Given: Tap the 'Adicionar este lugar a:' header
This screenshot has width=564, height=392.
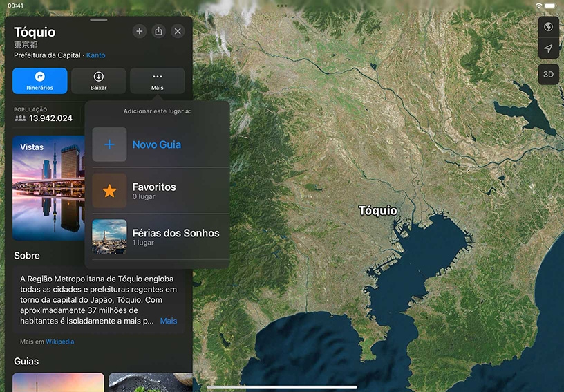Looking at the screenshot, I should tap(157, 111).
